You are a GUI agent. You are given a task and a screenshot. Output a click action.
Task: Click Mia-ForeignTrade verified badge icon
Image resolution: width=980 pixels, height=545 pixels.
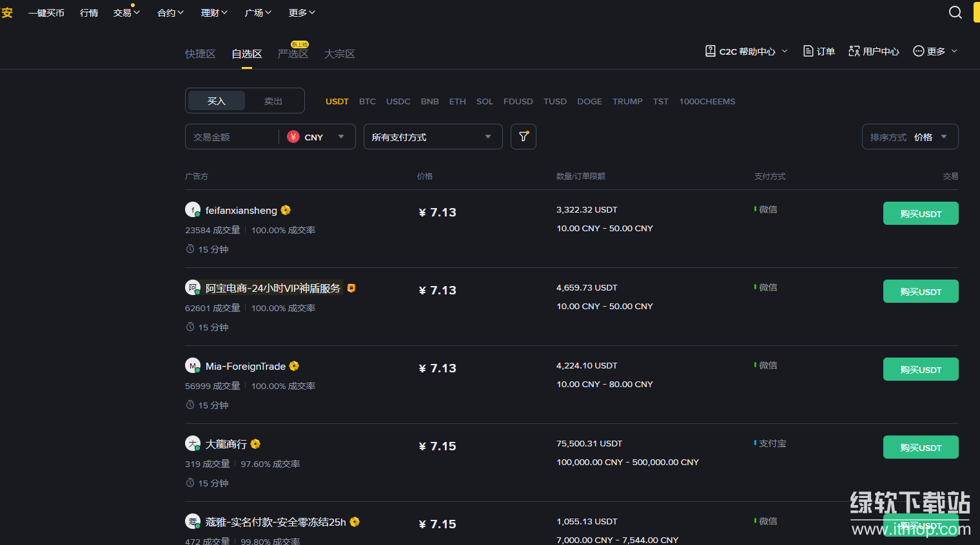(294, 366)
